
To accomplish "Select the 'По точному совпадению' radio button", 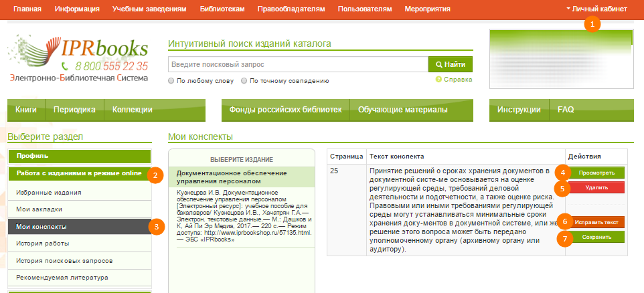I will pos(244,81).
